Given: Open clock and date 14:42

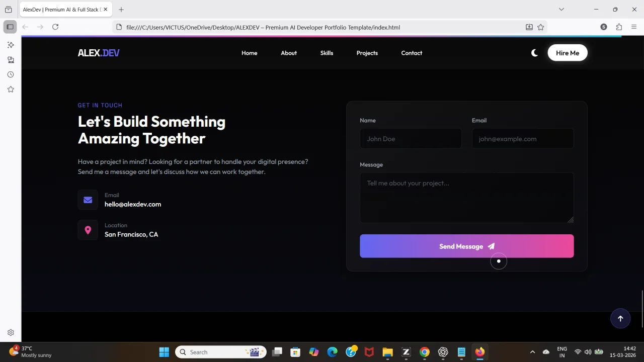Looking at the screenshot, I should (x=623, y=352).
